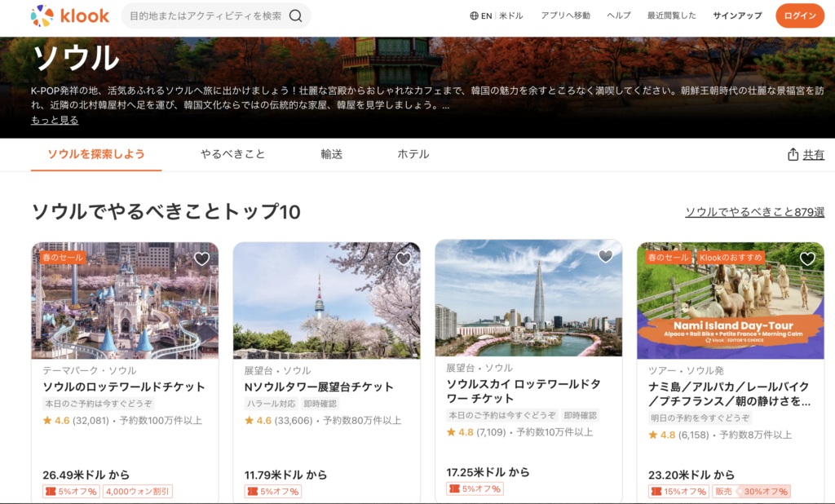The image size is (835, 504).
Task: Select the 輸送 tab
Action: (331, 154)
